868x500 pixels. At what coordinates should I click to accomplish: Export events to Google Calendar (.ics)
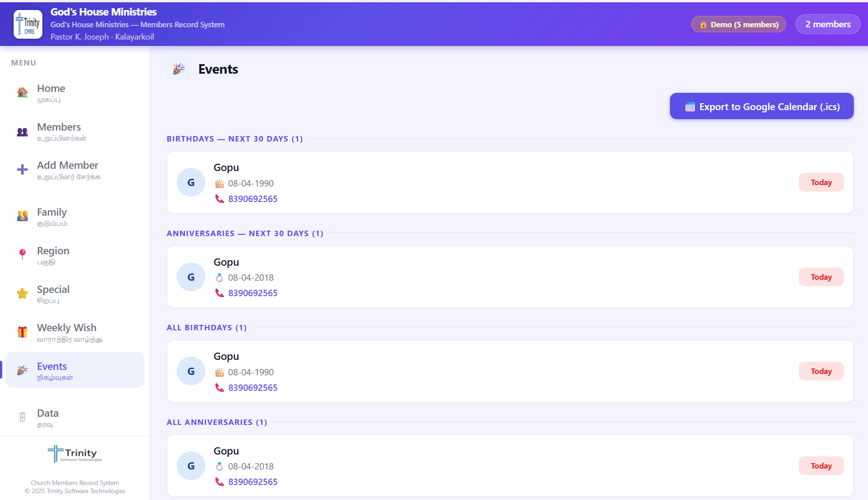pos(761,106)
